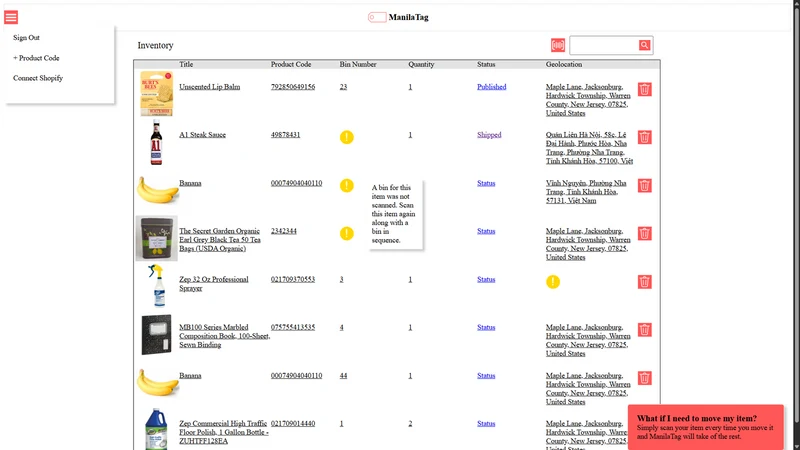Image resolution: width=800 pixels, height=450 pixels.
Task: Click the marbled composition book image
Action: click(157, 335)
